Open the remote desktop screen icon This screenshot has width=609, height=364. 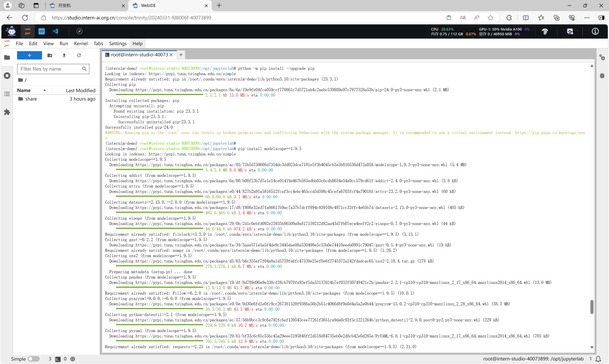[x=570, y=31]
